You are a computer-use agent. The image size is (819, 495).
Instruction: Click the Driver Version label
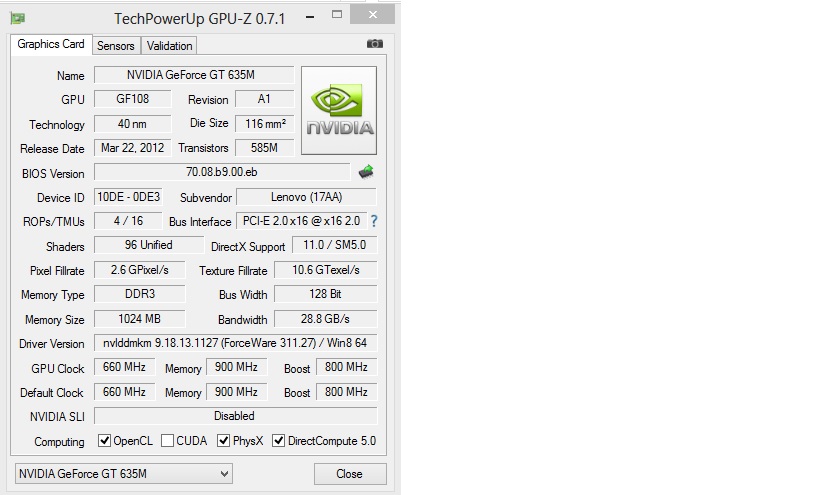(x=52, y=344)
